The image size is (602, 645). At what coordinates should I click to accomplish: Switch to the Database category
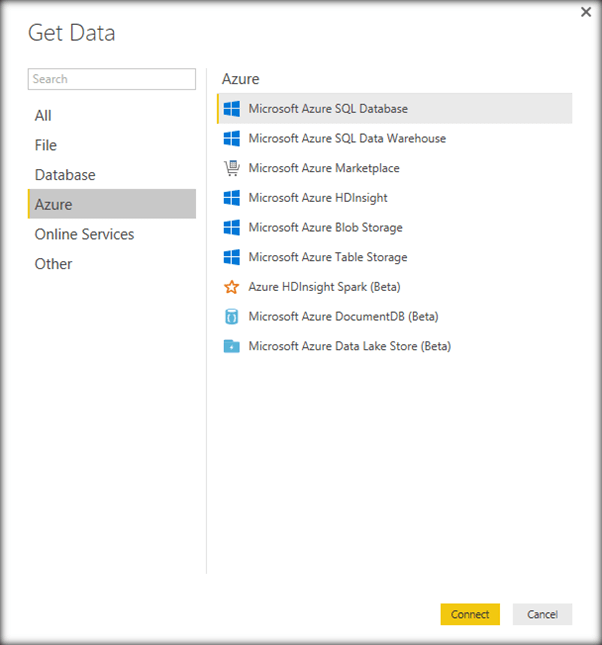pos(65,175)
